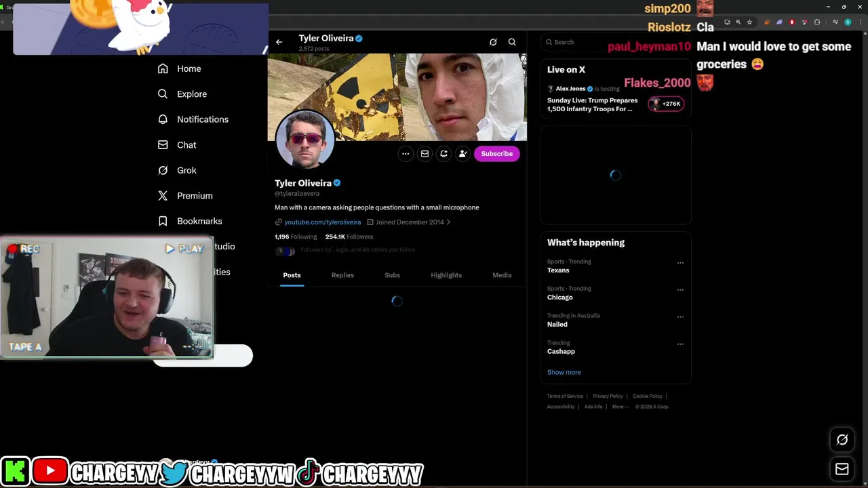The height and width of the screenshot is (488, 868).
Task: Open floating messages envelope button
Action: coord(842,468)
